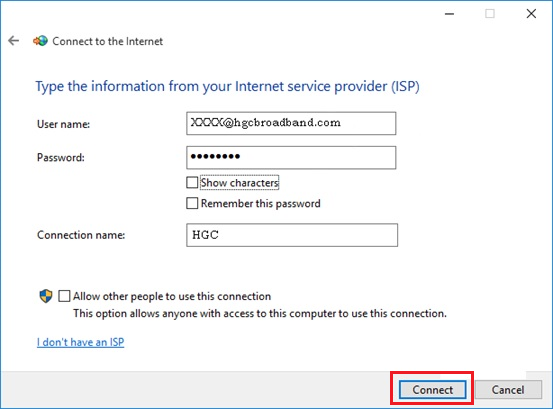
Task: Open the I don't have an ISP link
Action: point(80,342)
